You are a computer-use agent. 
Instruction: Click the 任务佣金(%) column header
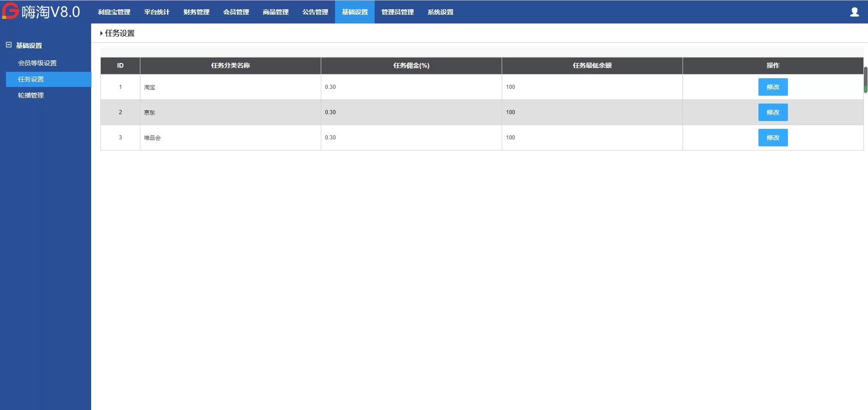click(411, 65)
